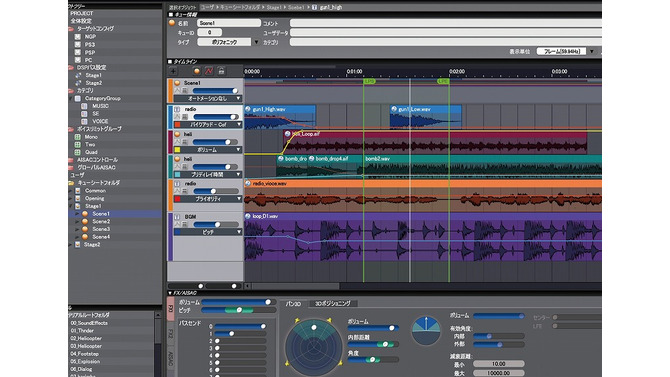670x377 pixels.
Task: Click the track icon of radio track above プライオリティ
Action: [x=177, y=183]
